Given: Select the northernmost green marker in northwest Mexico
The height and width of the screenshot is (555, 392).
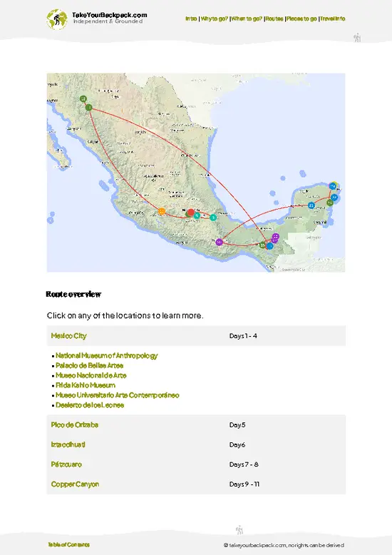Looking at the screenshot, I should (x=83, y=98).
